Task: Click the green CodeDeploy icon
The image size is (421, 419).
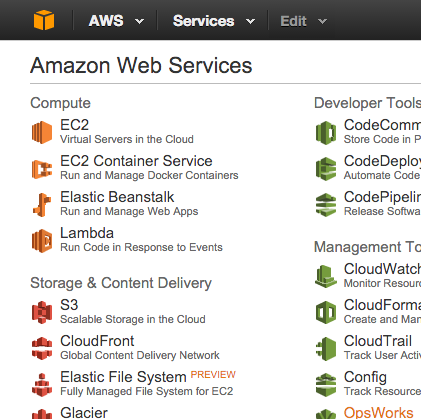Action: pyautogui.click(x=326, y=169)
